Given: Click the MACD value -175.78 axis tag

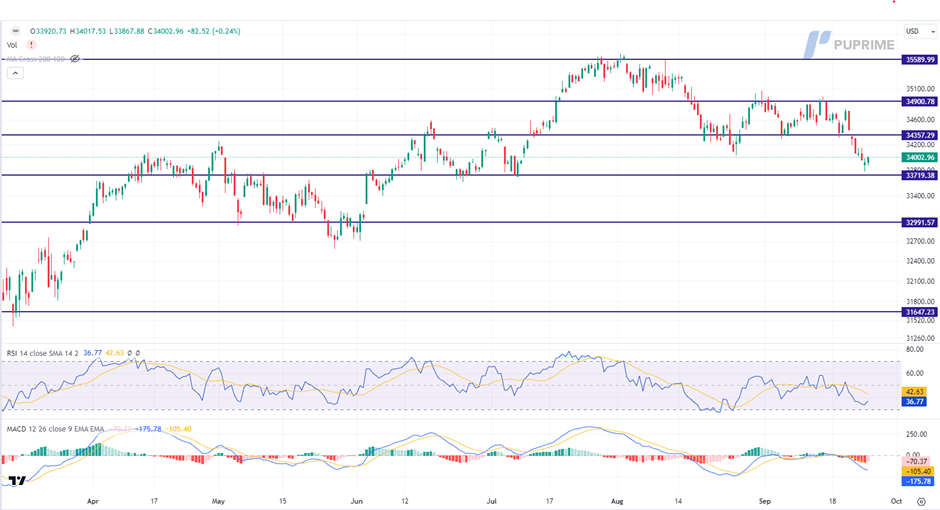Looking at the screenshot, I should 918,479.
